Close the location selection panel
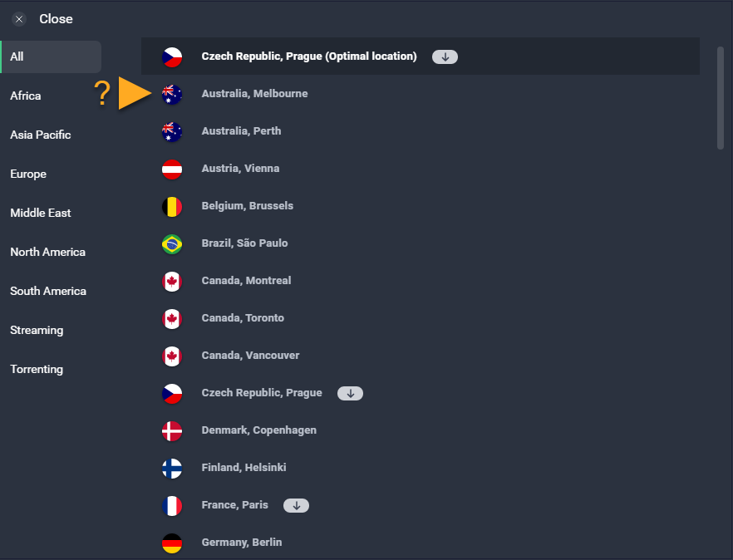This screenshot has width=733, height=560. tap(20, 19)
